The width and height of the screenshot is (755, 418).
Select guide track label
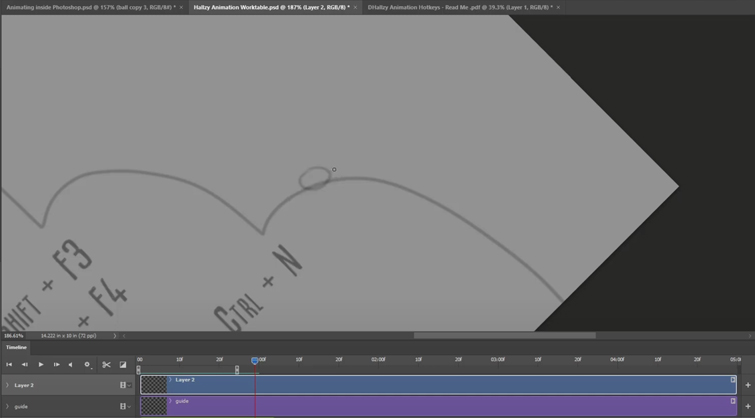click(x=21, y=406)
